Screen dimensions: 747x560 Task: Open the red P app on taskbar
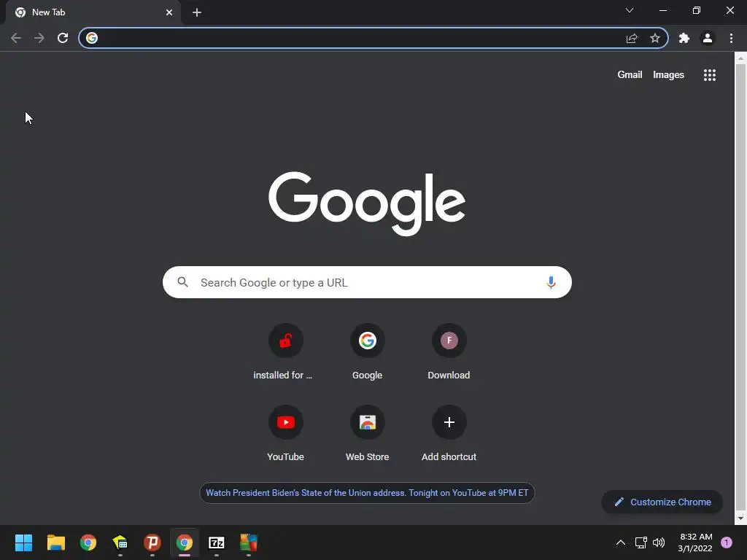(152, 542)
